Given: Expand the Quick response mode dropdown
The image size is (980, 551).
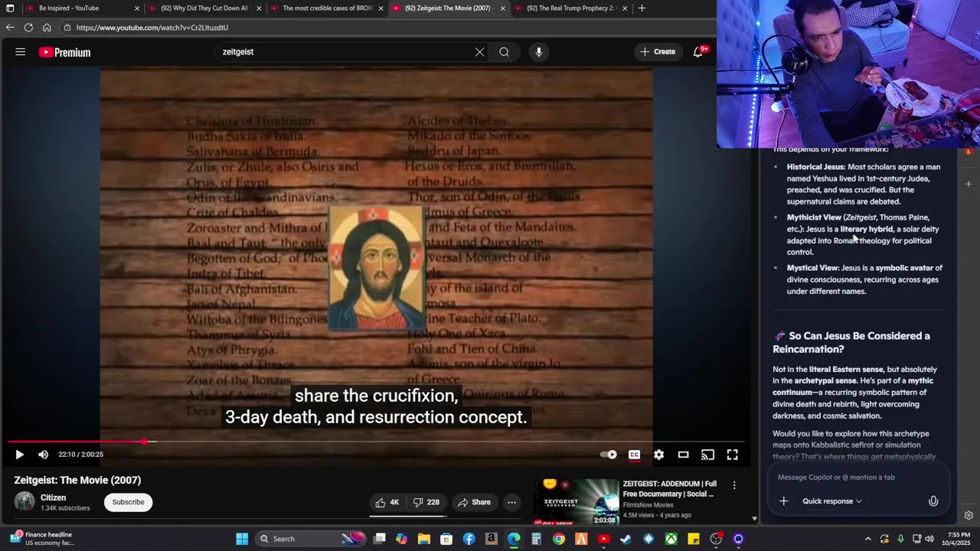Looking at the screenshot, I should (x=832, y=501).
